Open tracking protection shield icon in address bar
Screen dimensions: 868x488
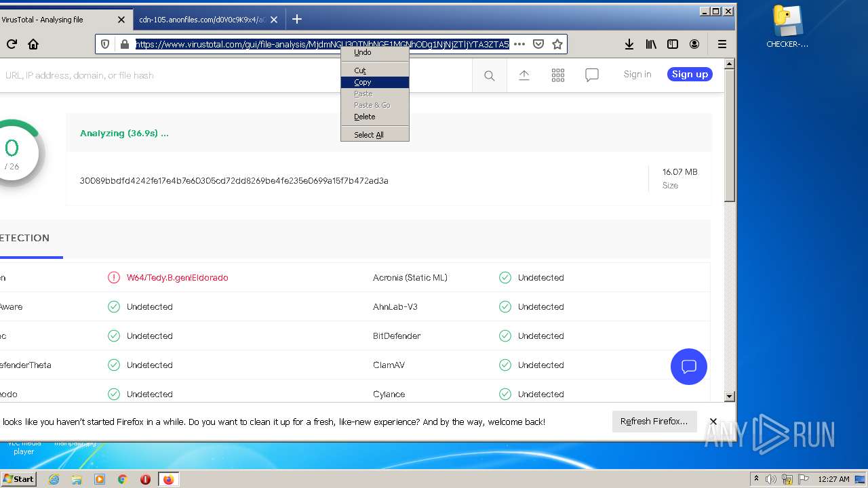(x=105, y=44)
